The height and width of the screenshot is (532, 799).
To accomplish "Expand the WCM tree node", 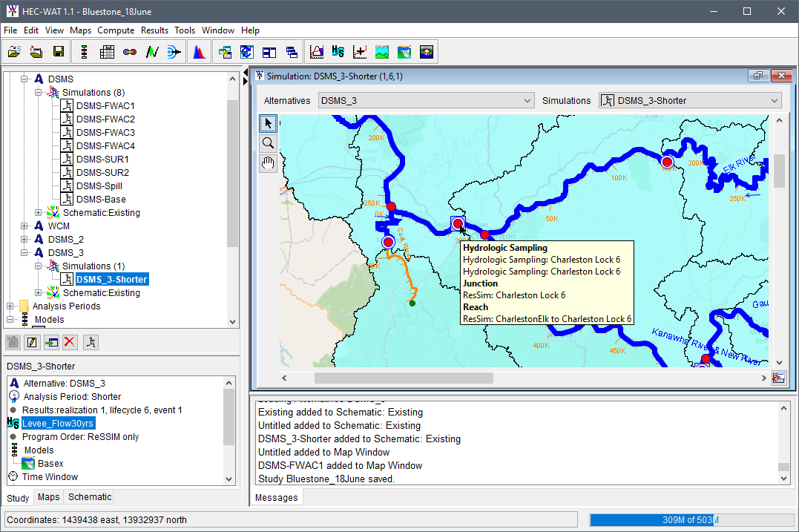I will tap(24, 226).
